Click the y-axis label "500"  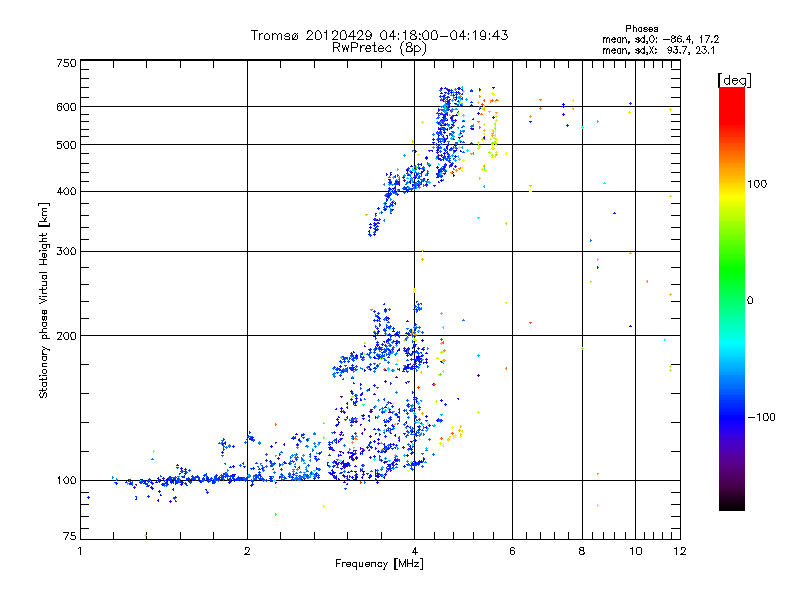67,145
